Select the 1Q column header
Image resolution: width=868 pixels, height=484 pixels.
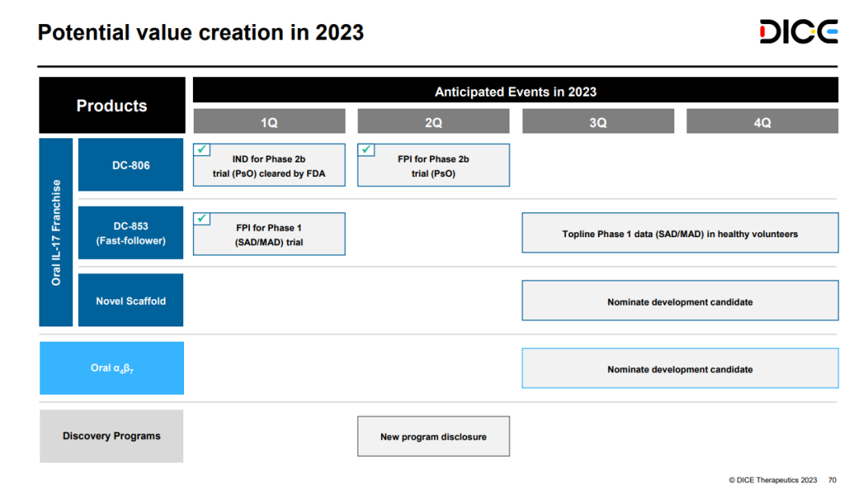click(269, 122)
